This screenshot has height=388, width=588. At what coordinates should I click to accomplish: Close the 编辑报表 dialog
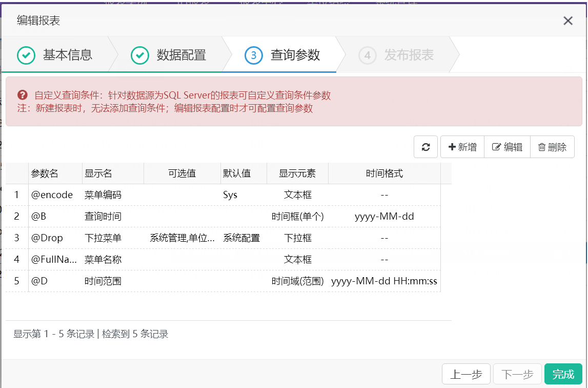[567, 21]
